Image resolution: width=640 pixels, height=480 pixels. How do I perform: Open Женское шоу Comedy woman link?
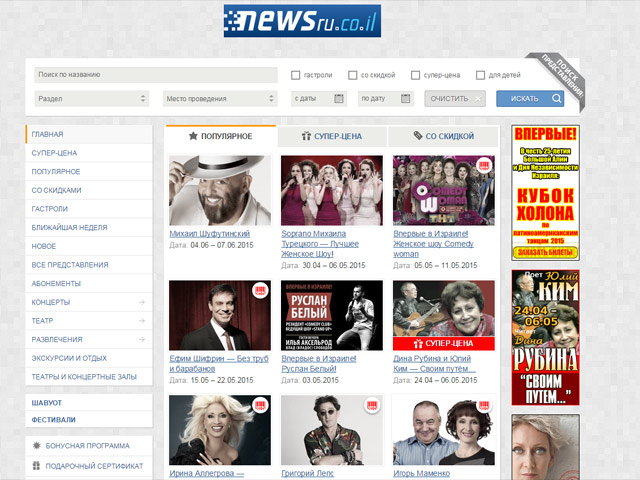coord(433,244)
